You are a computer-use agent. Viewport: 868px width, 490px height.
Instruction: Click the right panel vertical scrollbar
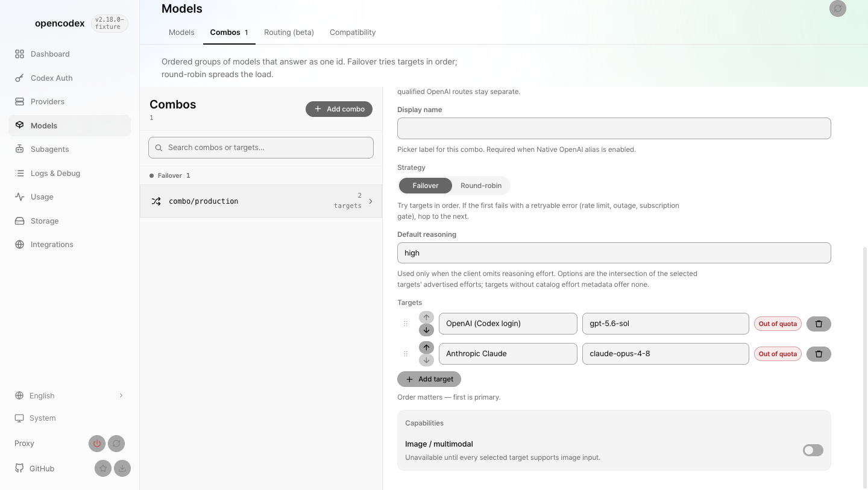pyautogui.click(x=865, y=367)
